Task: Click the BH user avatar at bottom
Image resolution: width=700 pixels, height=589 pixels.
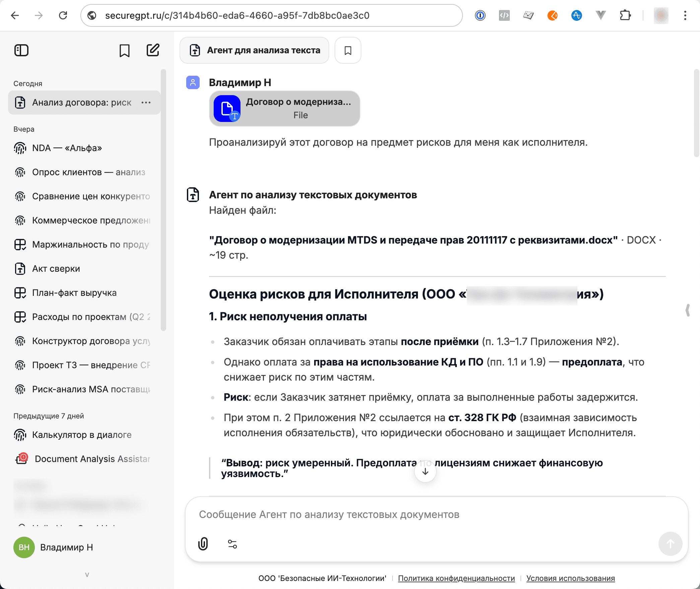Action: pos(23,547)
